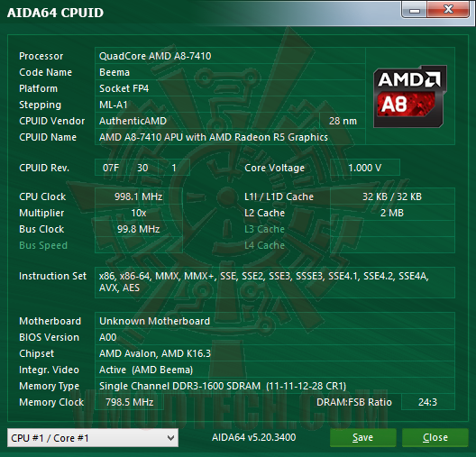Click the L2 Cache 2 MB field
The height and width of the screenshot is (457, 476).
[x=392, y=213]
